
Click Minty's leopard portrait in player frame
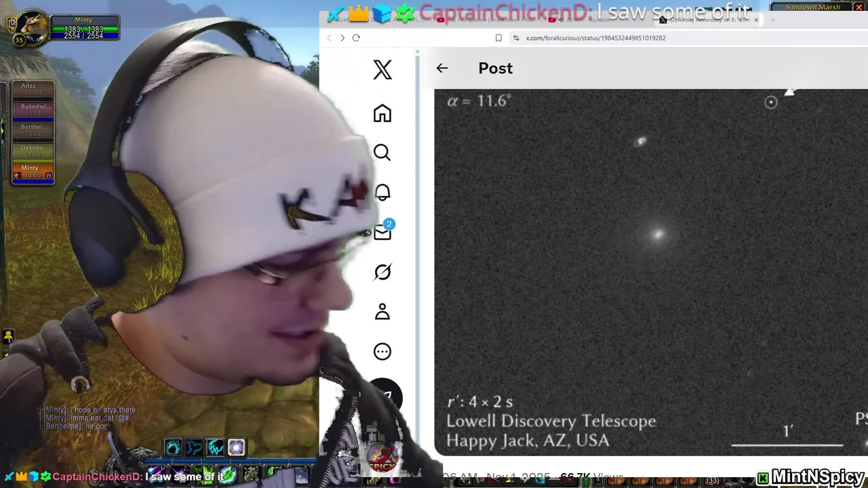[32, 27]
